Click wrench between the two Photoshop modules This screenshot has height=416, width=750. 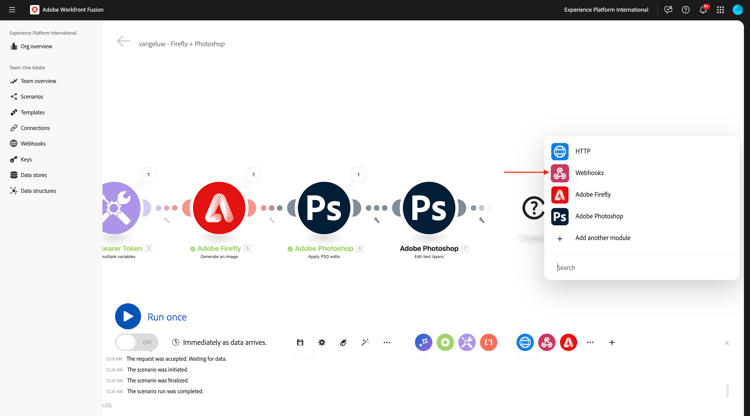click(376, 220)
